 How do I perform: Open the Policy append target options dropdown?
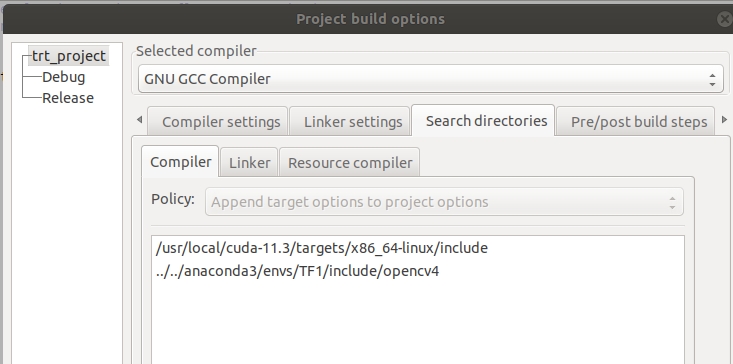[x=444, y=202]
